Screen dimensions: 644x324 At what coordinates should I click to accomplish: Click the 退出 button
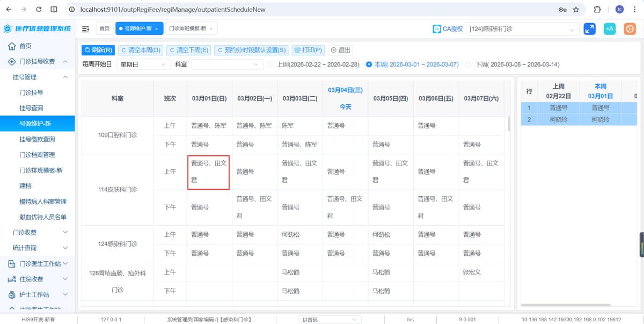pyautogui.click(x=340, y=50)
